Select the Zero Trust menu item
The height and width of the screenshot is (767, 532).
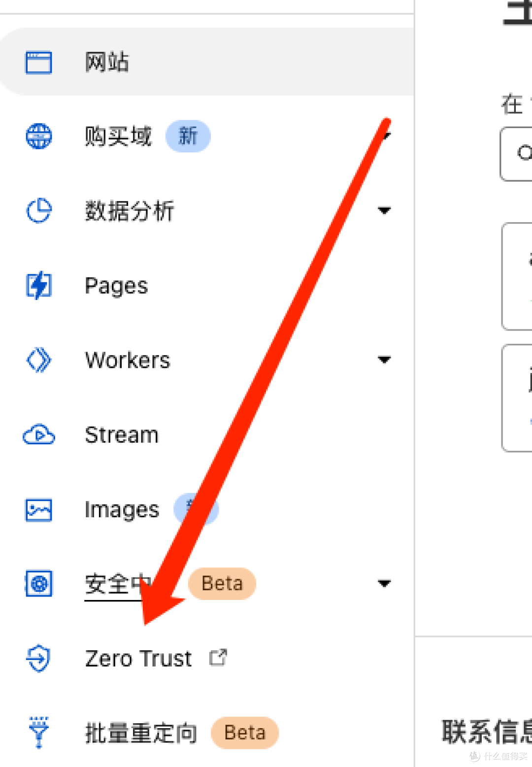(138, 658)
